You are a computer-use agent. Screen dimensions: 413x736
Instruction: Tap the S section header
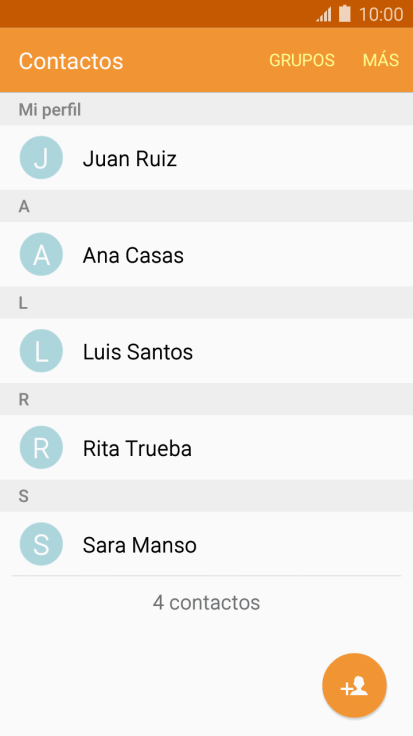click(206, 496)
